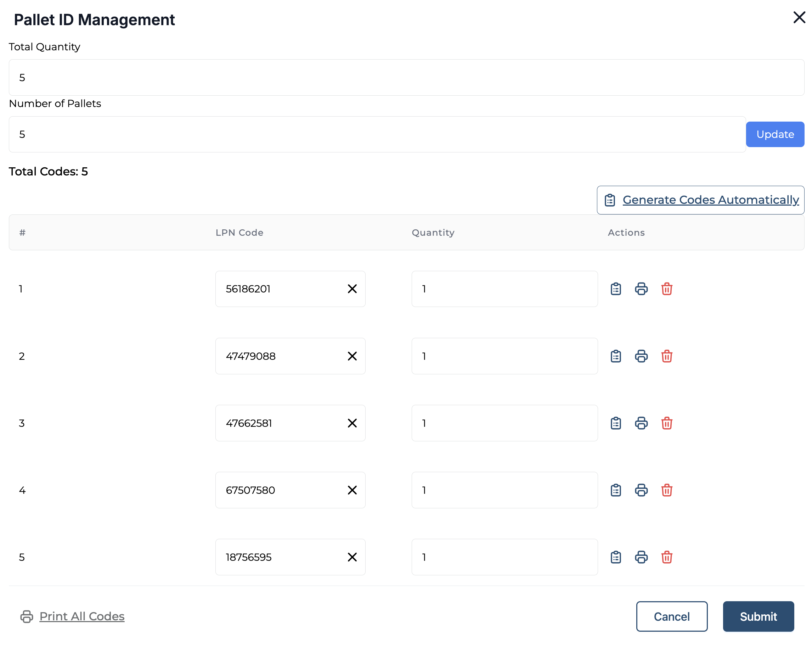The height and width of the screenshot is (648, 812).
Task: Print the label for LPN code 47662581
Action: point(641,423)
